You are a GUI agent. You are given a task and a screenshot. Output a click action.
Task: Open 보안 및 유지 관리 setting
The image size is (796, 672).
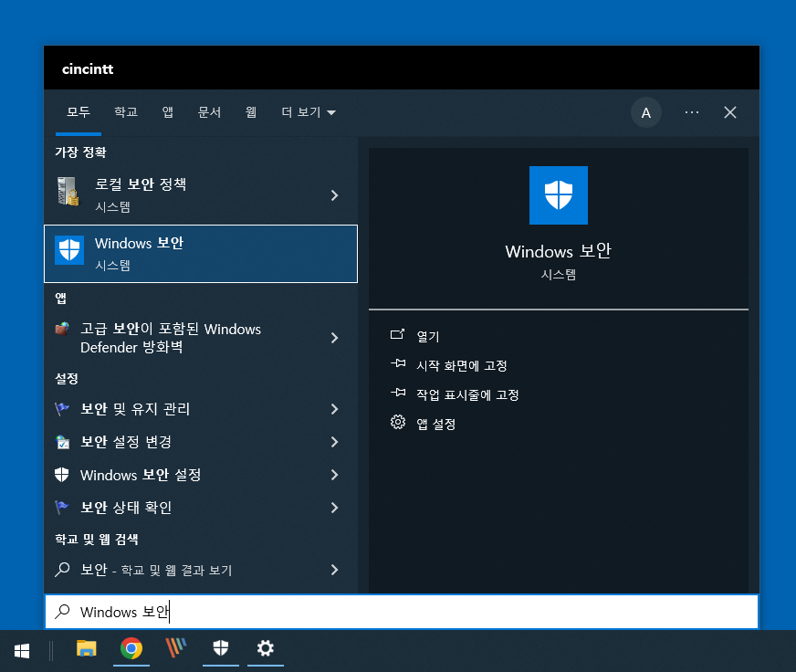[201, 409]
